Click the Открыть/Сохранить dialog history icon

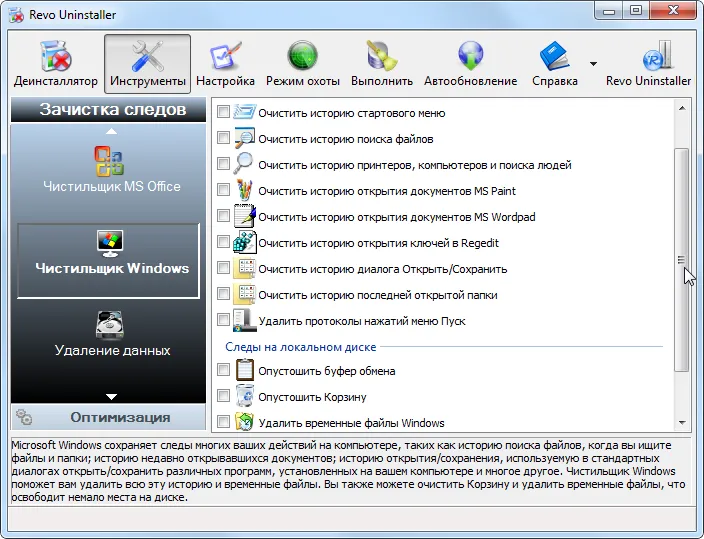(245, 268)
